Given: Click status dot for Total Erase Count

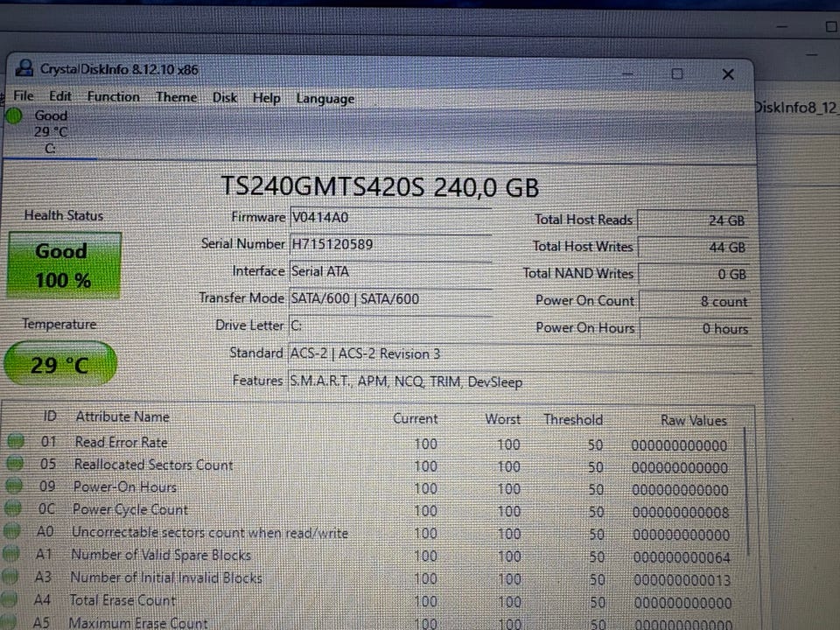Looking at the screenshot, I should coord(8,598).
